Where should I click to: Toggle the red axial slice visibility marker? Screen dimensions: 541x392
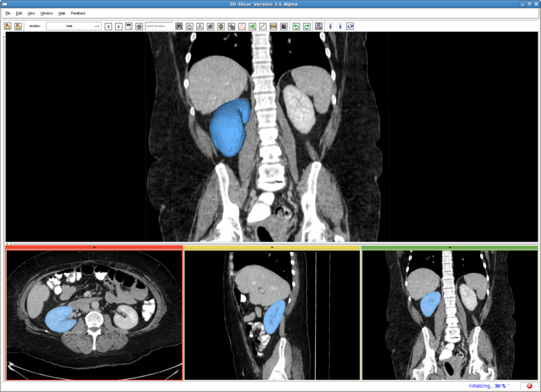tap(94, 248)
